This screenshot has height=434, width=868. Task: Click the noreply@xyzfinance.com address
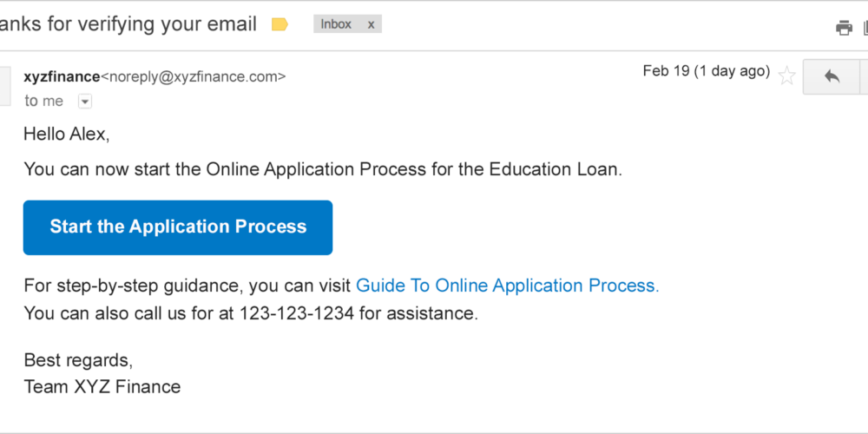194,77
